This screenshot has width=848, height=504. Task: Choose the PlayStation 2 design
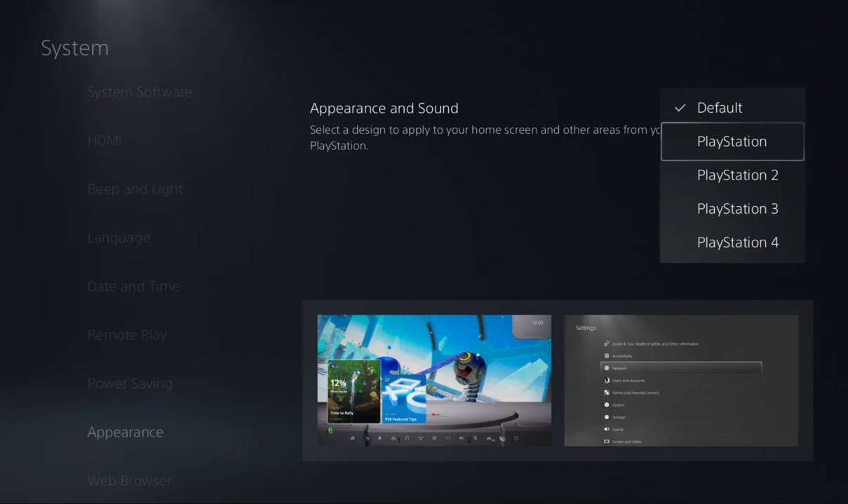click(x=732, y=175)
